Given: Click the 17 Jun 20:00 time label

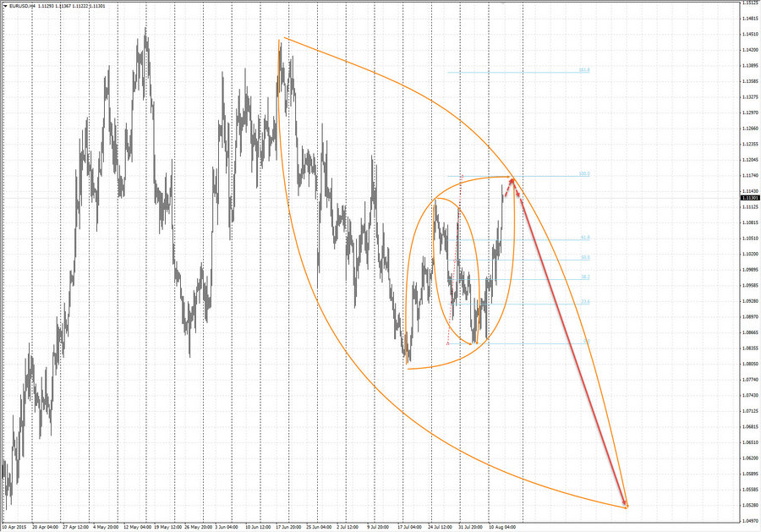Looking at the screenshot, I should (x=289, y=527).
